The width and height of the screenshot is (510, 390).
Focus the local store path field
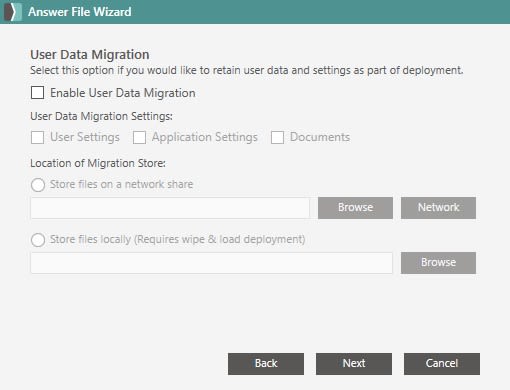(x=212, y=263)
